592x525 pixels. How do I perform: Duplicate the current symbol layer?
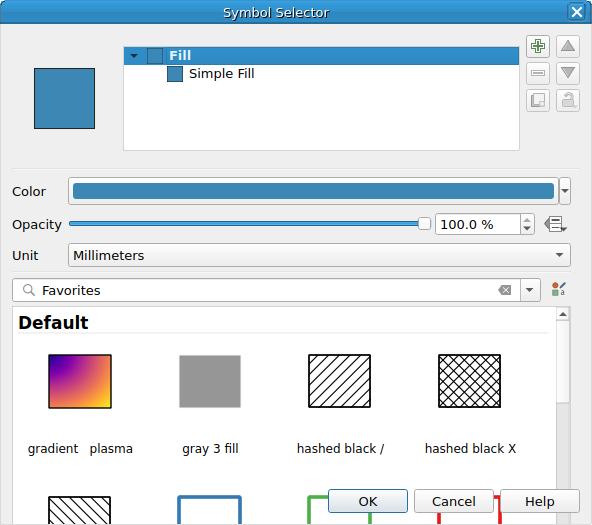(x=538, y=100)
